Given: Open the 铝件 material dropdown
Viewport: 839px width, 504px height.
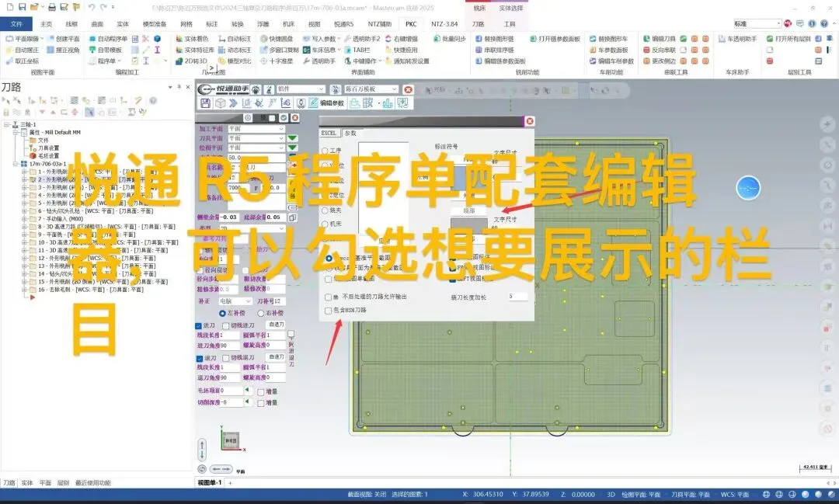Looking at the screenshot, I should pos(301,89).
